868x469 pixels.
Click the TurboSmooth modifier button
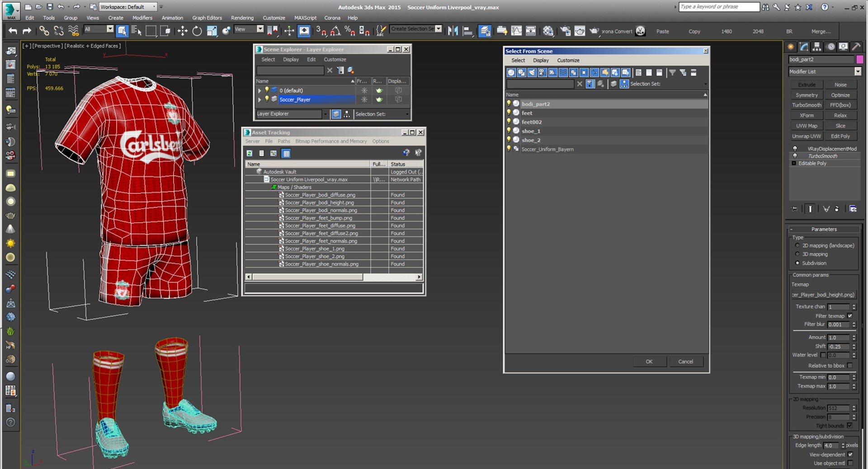[x=807, y=105]
